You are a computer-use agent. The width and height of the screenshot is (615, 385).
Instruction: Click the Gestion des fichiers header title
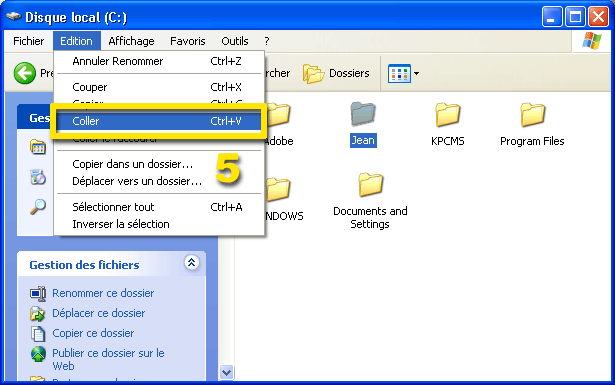click(84, 265)
